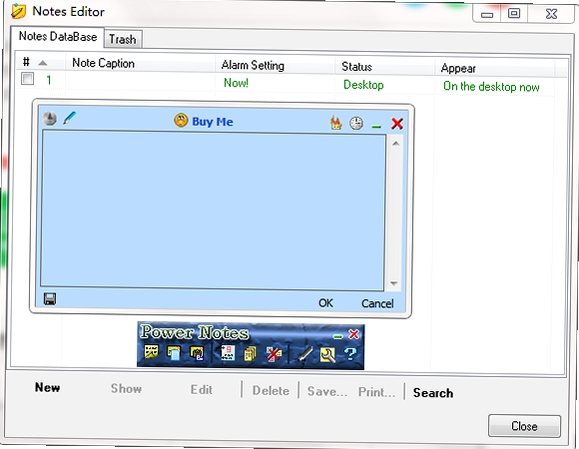
Task: Click the pencil icon in Power Notes toolbar
Action: coord(305,354)
